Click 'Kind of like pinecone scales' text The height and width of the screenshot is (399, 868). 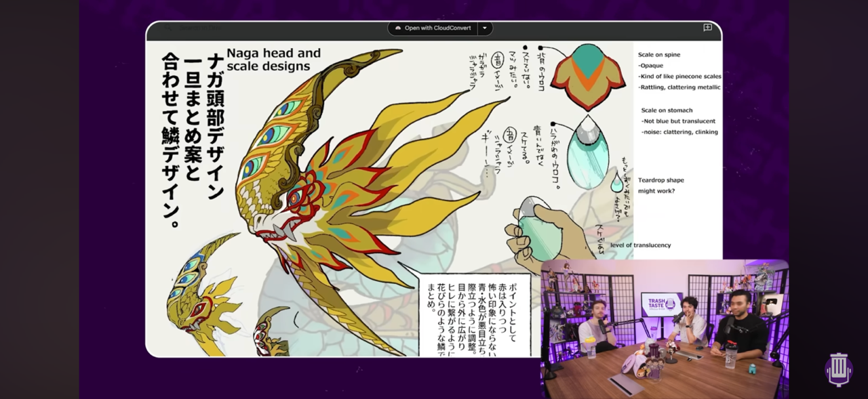tap(679, 77)
